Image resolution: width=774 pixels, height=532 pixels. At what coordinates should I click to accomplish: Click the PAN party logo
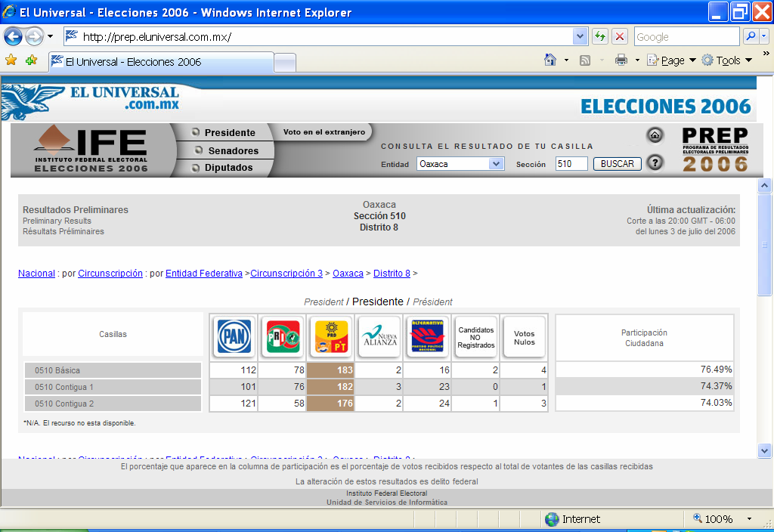point(234,336)
